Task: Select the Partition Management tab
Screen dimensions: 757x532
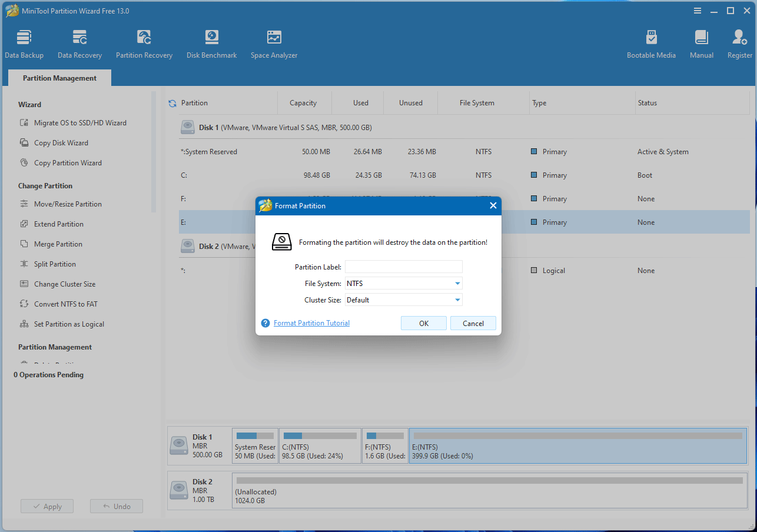Action: (x=59, y=78)
